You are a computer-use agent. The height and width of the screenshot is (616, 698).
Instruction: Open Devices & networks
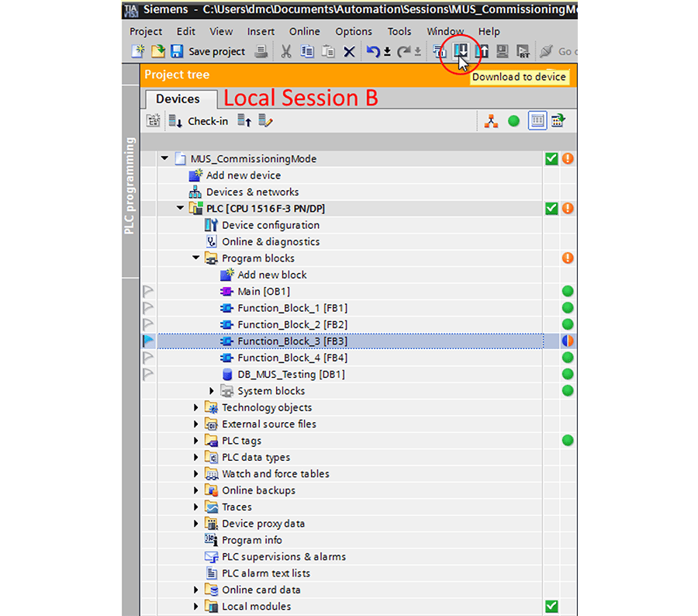tap(252, 192)
